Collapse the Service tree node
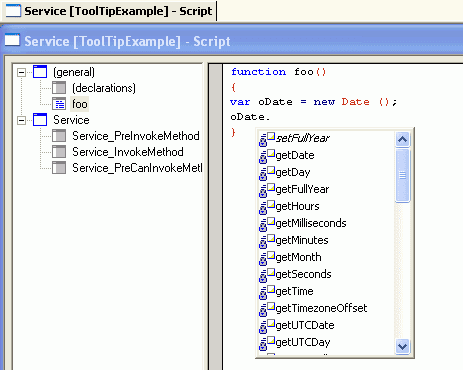 (x=21, y=120)
